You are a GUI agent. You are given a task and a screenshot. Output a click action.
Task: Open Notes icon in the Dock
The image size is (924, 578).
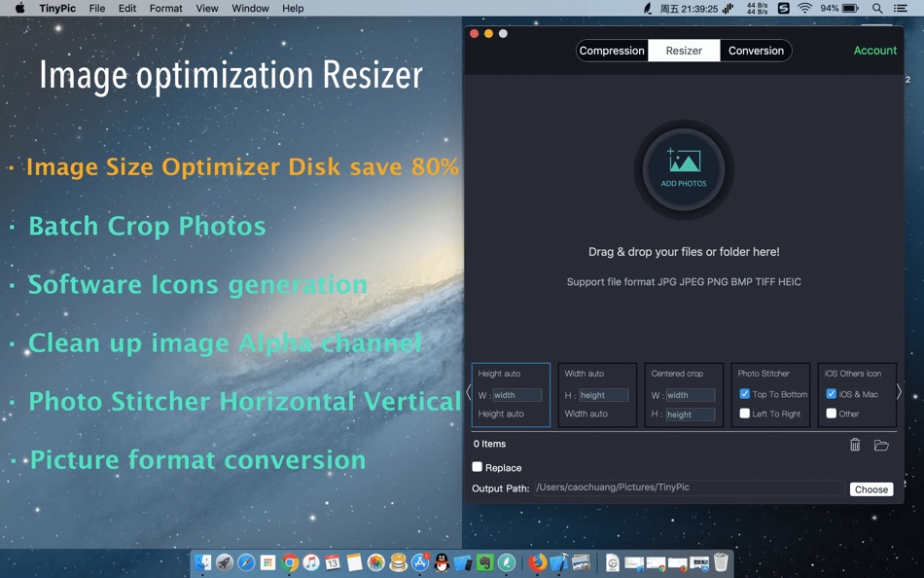coord(354,562)
